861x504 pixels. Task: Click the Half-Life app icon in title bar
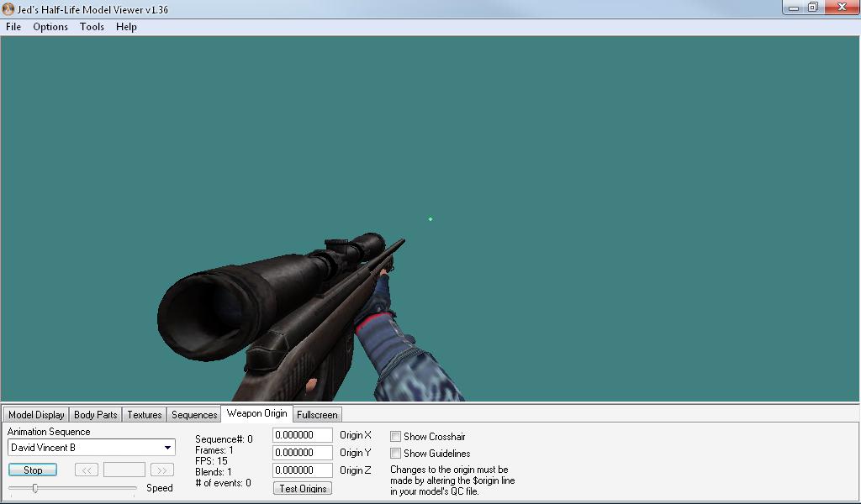click(x=8, y=9)
